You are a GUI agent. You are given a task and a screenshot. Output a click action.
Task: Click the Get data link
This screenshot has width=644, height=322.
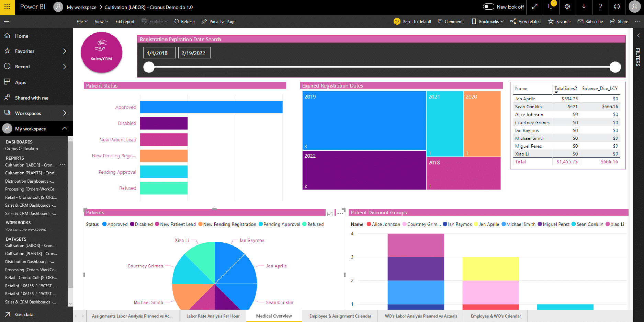24,314
